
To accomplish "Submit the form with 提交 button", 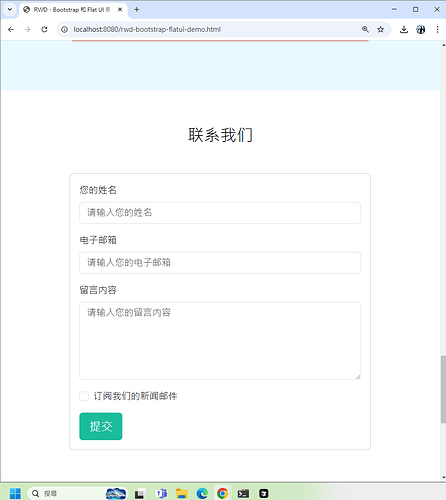I will [101, 426].
